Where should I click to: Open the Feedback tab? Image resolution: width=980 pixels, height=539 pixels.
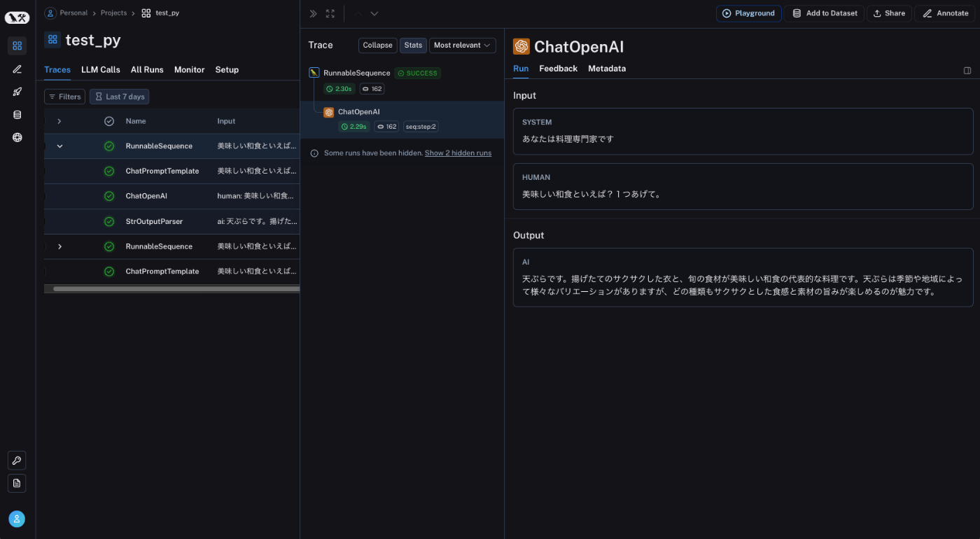(559, 69)
